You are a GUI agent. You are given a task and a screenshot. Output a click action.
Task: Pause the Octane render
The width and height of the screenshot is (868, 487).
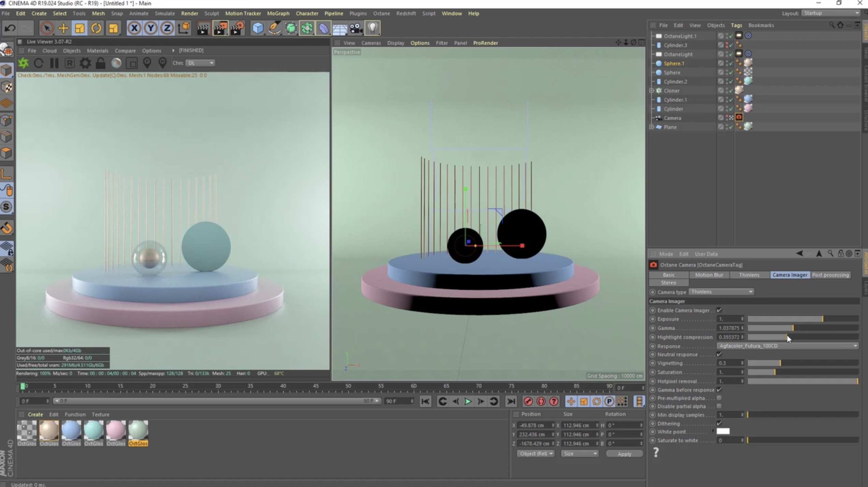tap(54, 63)
